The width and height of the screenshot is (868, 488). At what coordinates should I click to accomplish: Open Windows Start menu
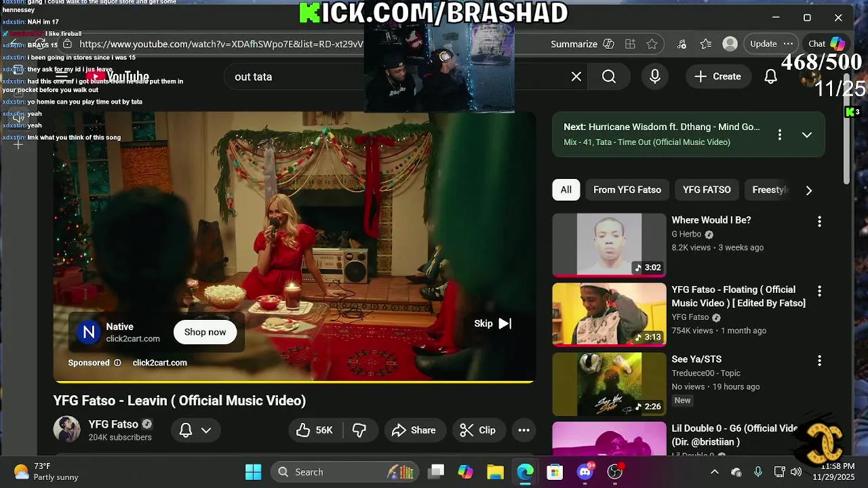click(253, 472)
